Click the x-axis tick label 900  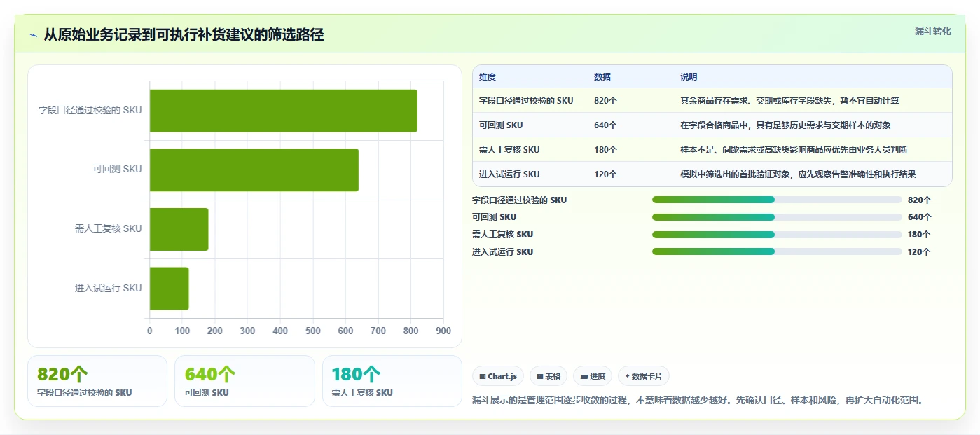point(443,331)
